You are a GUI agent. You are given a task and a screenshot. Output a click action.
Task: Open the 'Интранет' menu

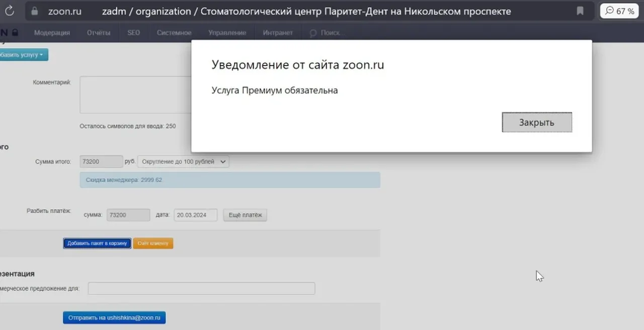(x=277, y=33)
